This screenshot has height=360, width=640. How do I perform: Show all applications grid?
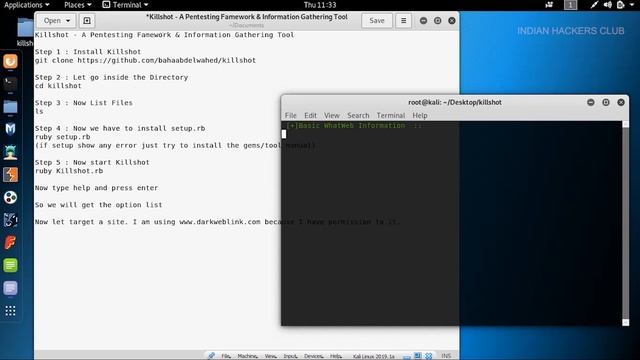10,311
